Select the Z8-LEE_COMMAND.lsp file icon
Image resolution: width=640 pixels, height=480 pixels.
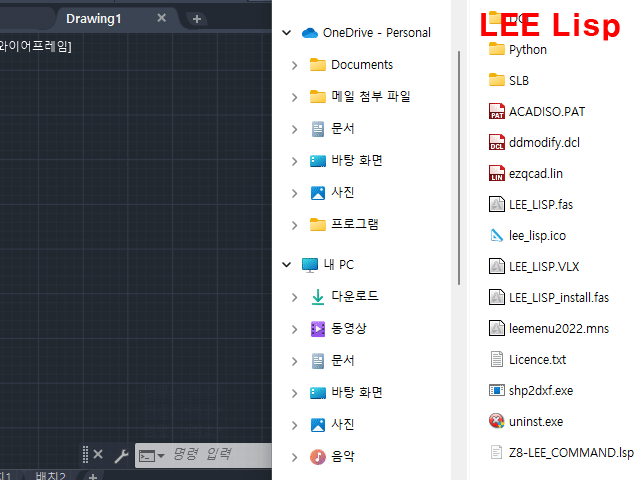click(496, 452)
